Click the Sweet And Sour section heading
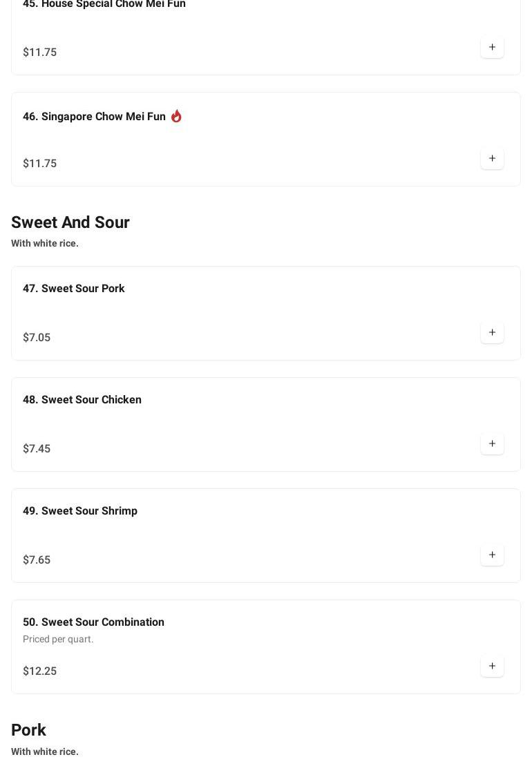532x766 pixels. point(70,222)
